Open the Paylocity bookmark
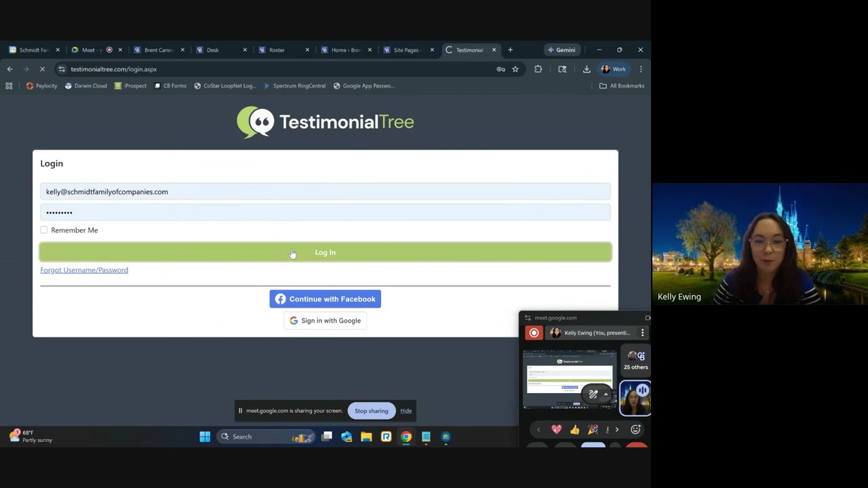This screenshot has width=868, height=488. coord(41,86)
